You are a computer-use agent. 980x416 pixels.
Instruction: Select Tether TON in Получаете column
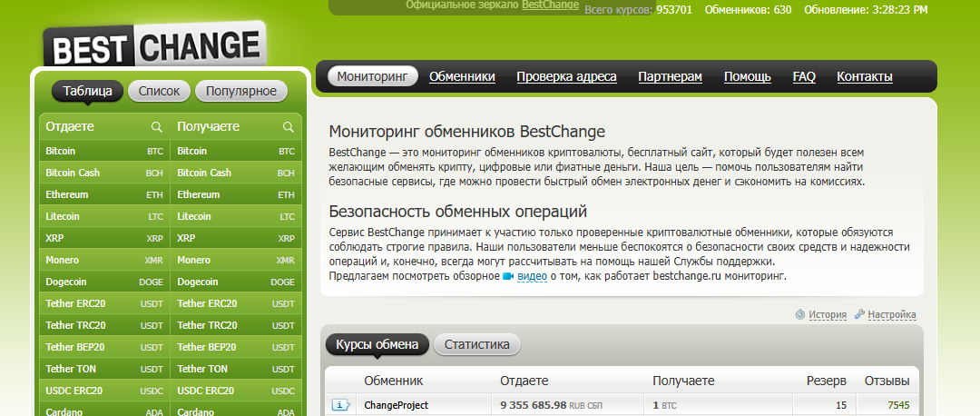(x=236, y=369)
